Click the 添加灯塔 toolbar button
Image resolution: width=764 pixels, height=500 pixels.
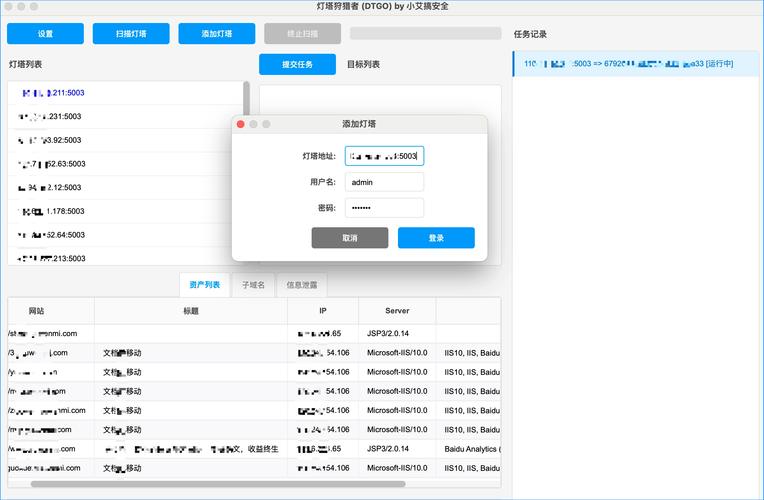coord(217,34)
